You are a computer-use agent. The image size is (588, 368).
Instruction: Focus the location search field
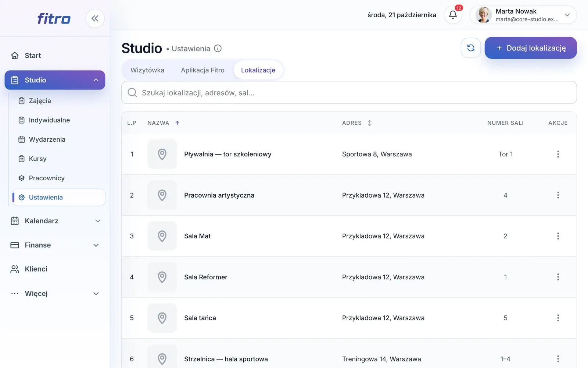pos(349,93)
